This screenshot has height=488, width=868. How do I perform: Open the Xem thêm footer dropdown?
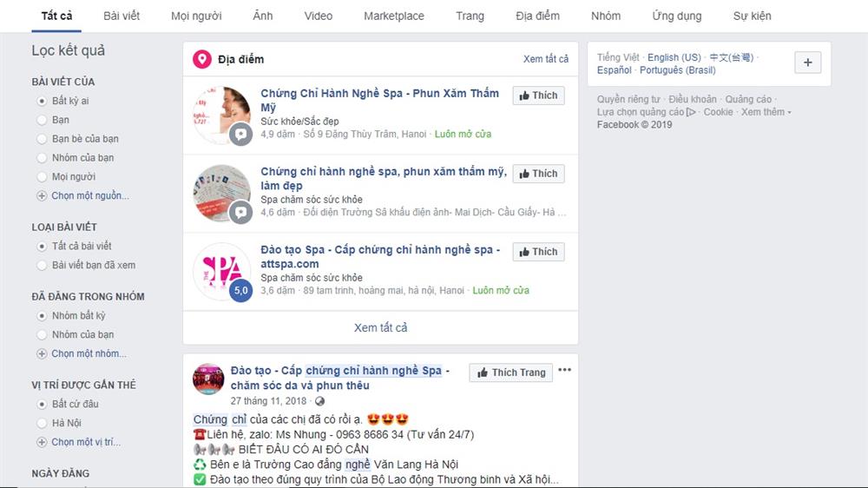766,112
